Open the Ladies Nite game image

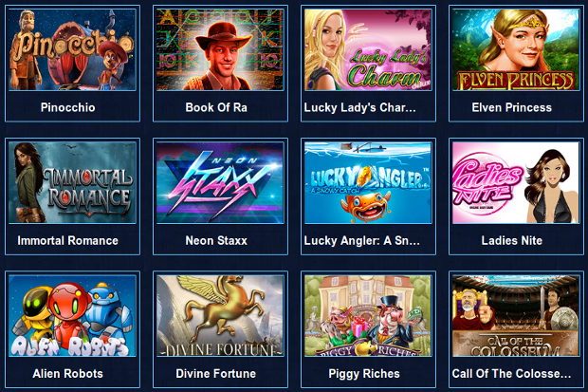[516, 183]
